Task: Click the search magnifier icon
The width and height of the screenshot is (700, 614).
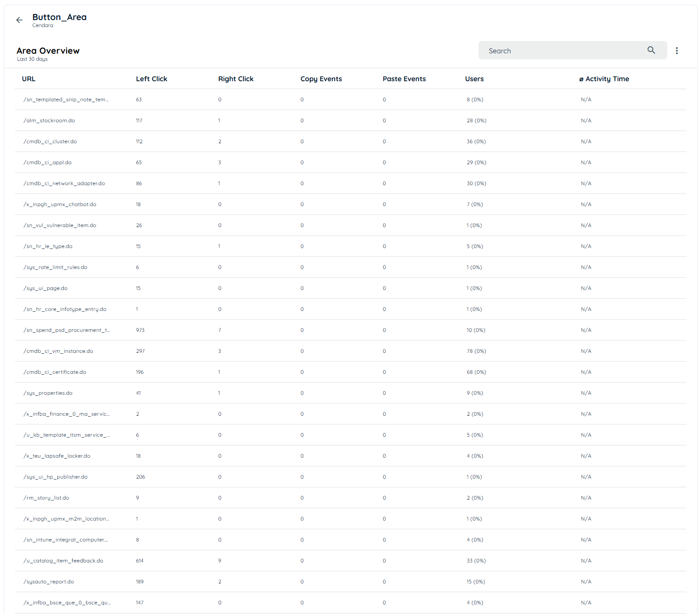Action: (x=651, y=50)
